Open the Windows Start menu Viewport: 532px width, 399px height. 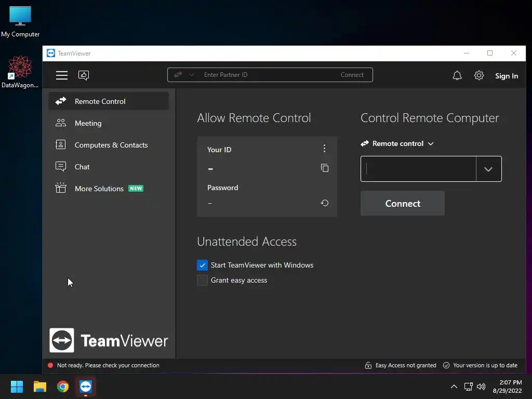pos(17,387)
